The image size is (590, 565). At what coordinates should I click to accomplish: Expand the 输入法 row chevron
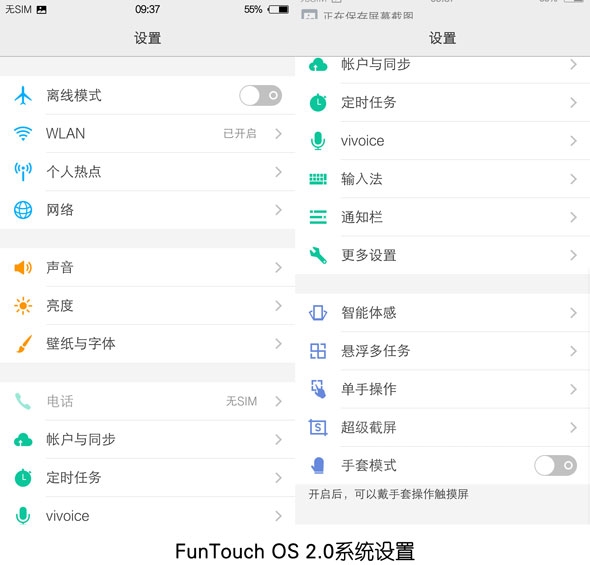point(573,179)
